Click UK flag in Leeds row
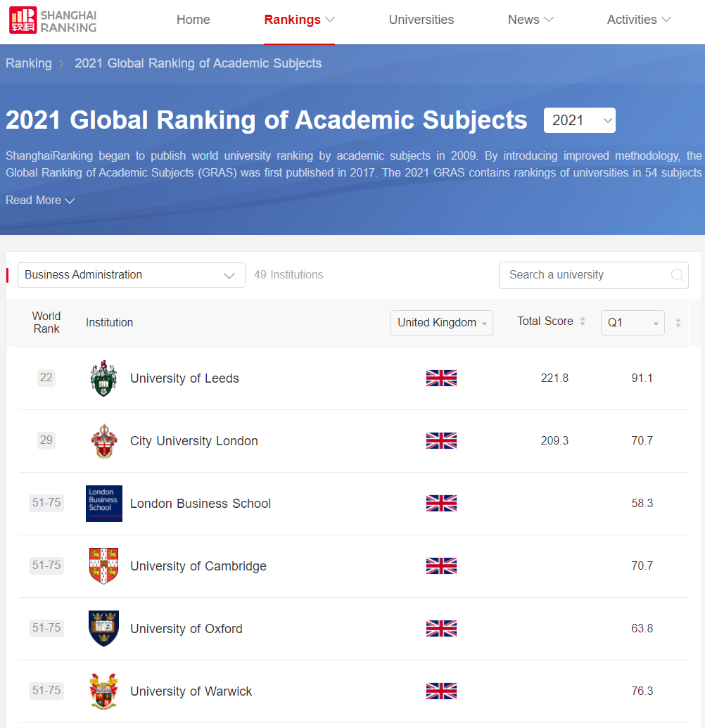This screenshot has width=705, height=728. pyautogui.click(x=441, y=378)
